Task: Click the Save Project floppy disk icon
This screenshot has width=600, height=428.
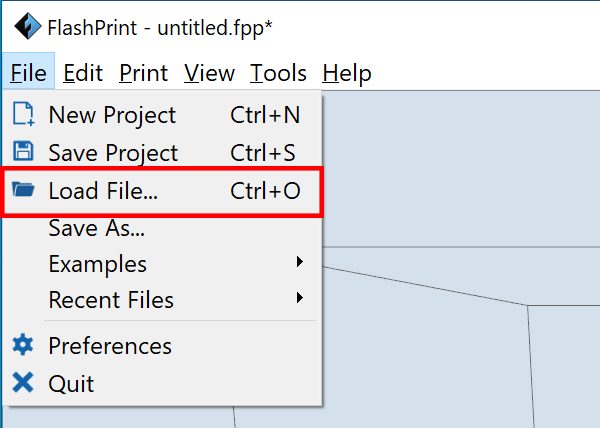Action: 23,151
